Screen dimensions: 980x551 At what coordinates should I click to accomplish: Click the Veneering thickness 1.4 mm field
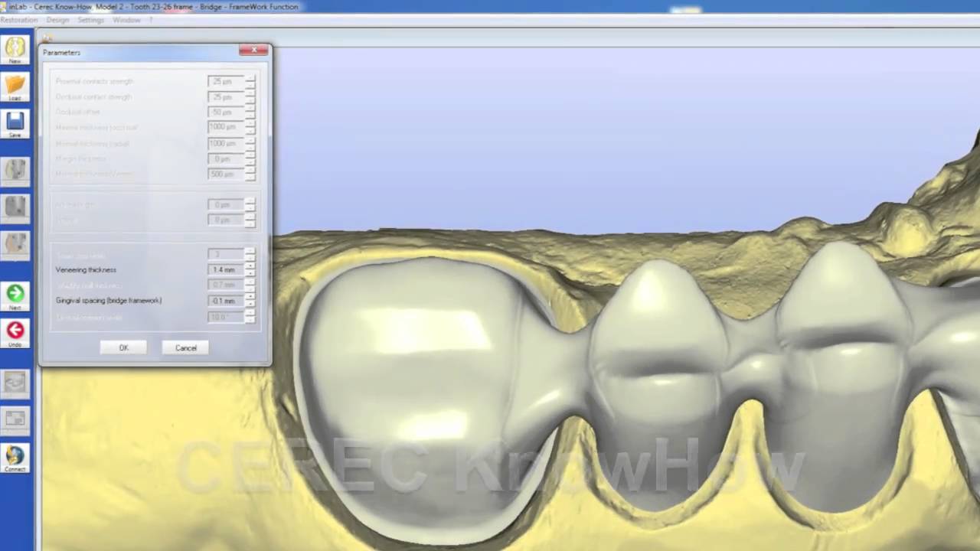click(x=226, y=269)
